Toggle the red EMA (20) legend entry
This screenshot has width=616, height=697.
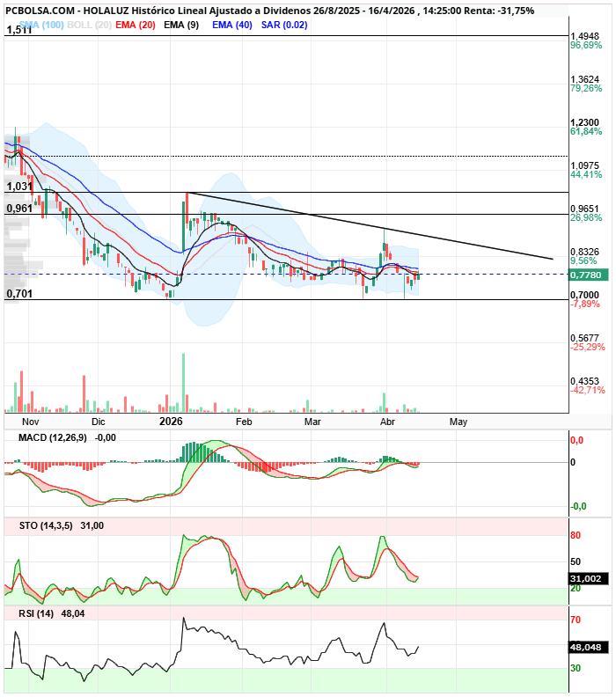click(x=136, y=25)
